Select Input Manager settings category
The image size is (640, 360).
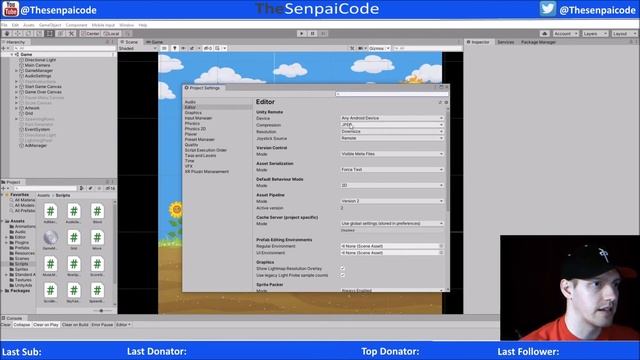click(x=198, y=118)
